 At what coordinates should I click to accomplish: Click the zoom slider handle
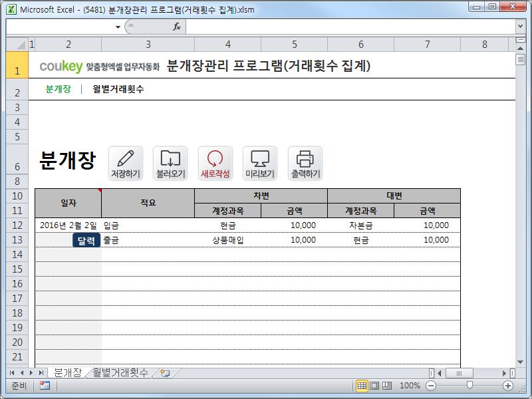click(469, 386)
